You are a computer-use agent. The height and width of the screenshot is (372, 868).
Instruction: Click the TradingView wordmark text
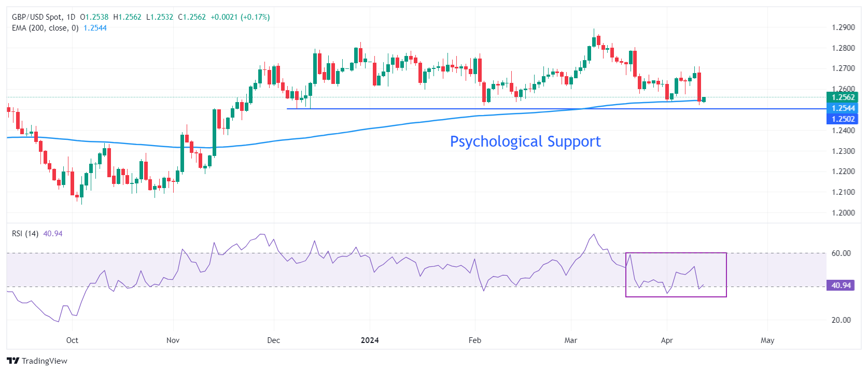[x=45, y=361]
